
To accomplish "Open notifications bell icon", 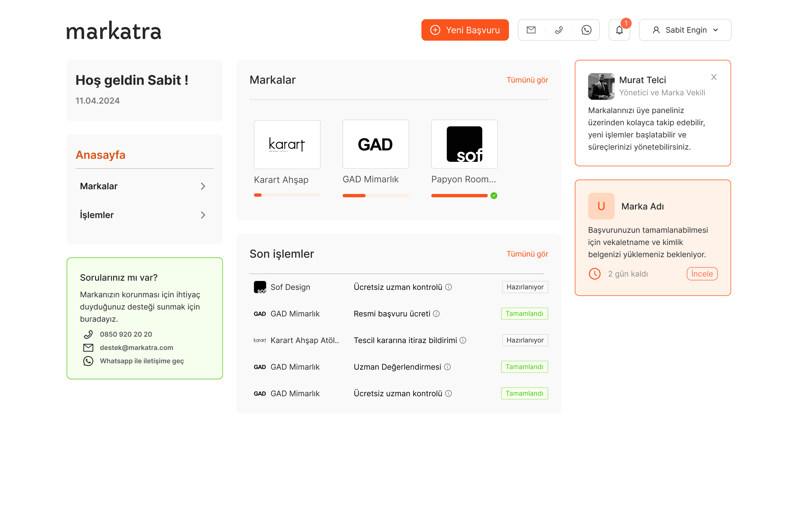I will click(619, 30).
